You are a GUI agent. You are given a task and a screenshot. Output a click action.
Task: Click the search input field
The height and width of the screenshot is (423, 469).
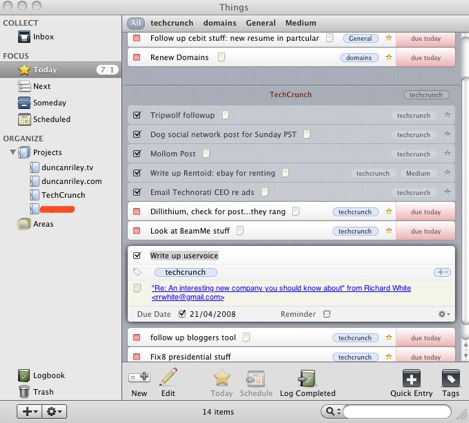click(397, 412)
